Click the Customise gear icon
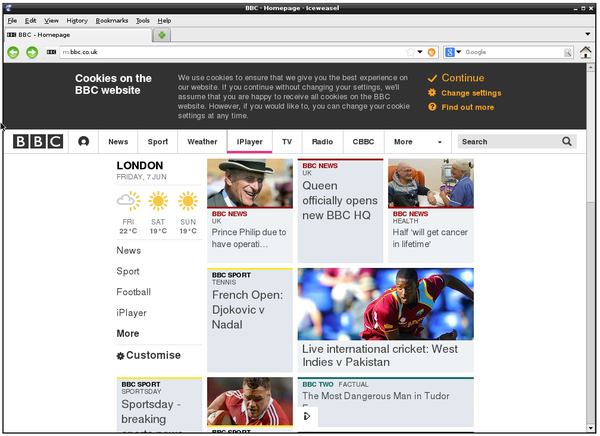 (120, 356)
